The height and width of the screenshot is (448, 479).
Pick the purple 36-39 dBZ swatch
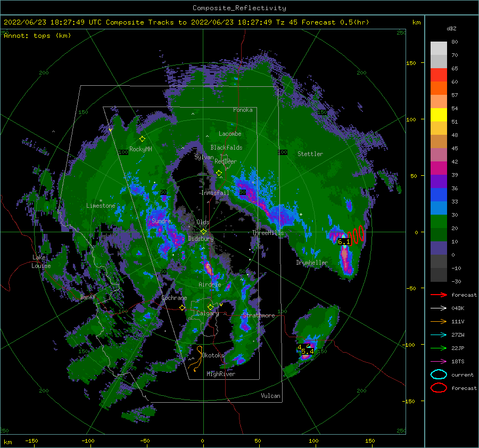tap(439, 182)
